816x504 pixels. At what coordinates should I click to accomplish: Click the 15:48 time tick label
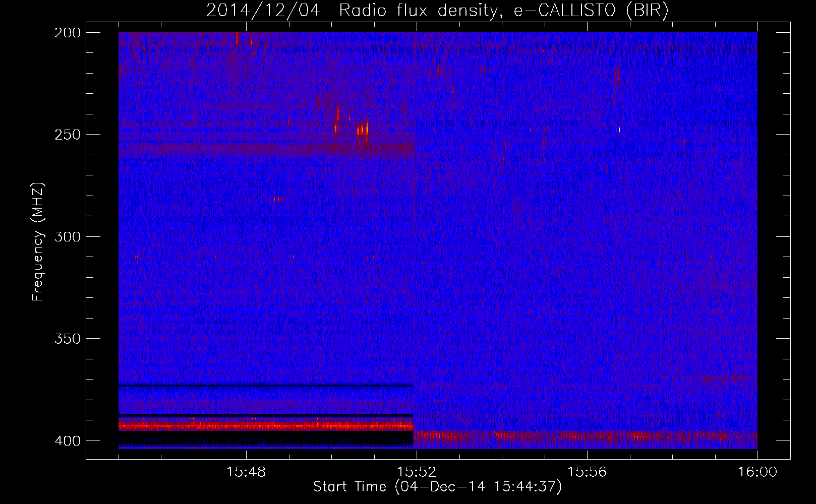coord(246,472)
